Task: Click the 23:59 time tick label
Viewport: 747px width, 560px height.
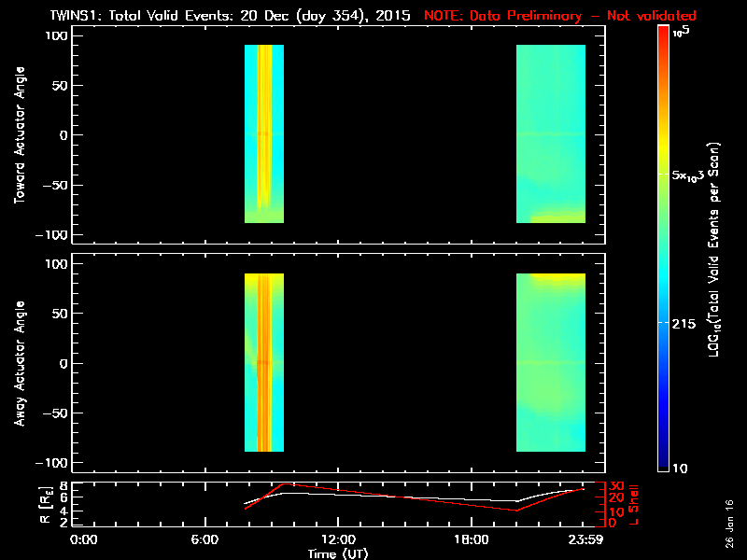Action: pos(583,539)
